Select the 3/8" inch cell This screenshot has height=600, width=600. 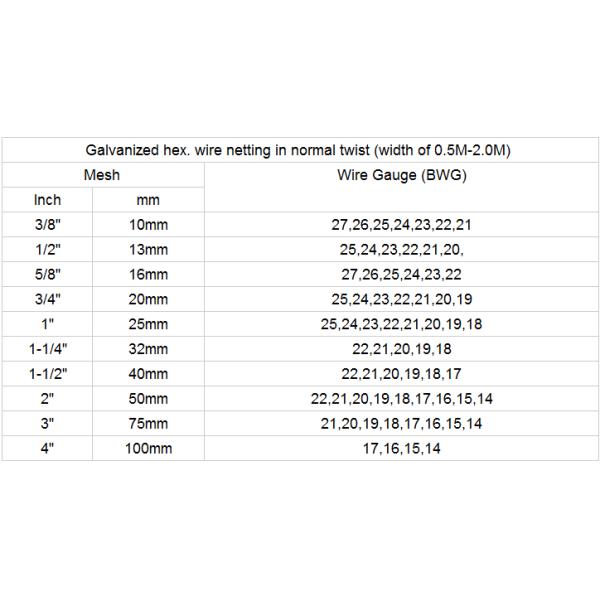pyautogui.click(x=47, y=225)
